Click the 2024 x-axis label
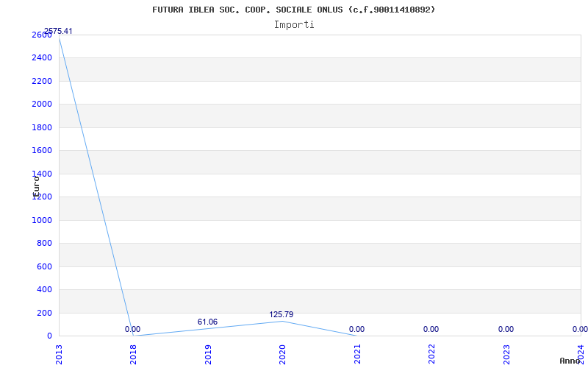 [581, 355]
